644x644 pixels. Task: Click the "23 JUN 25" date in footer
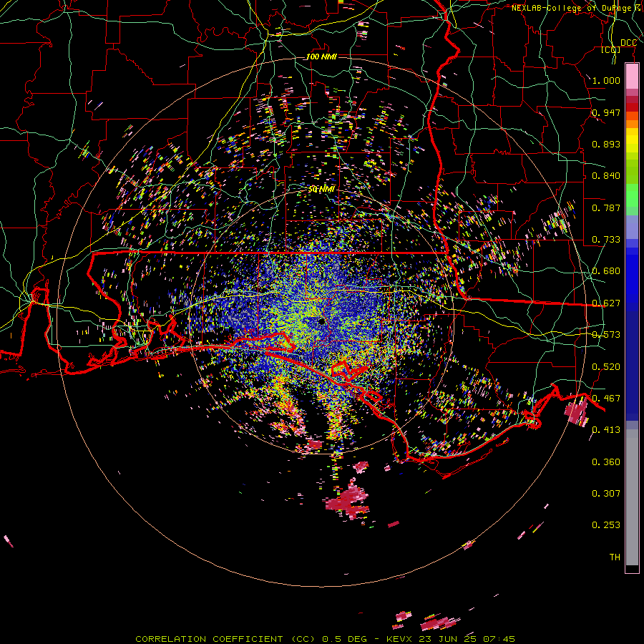pos(448,639)
